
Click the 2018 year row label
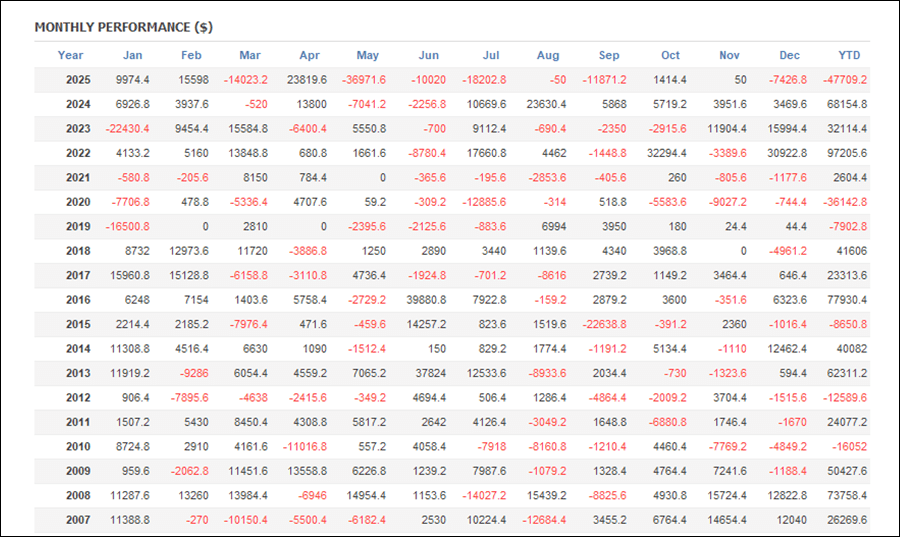click(x=77, y=251)
